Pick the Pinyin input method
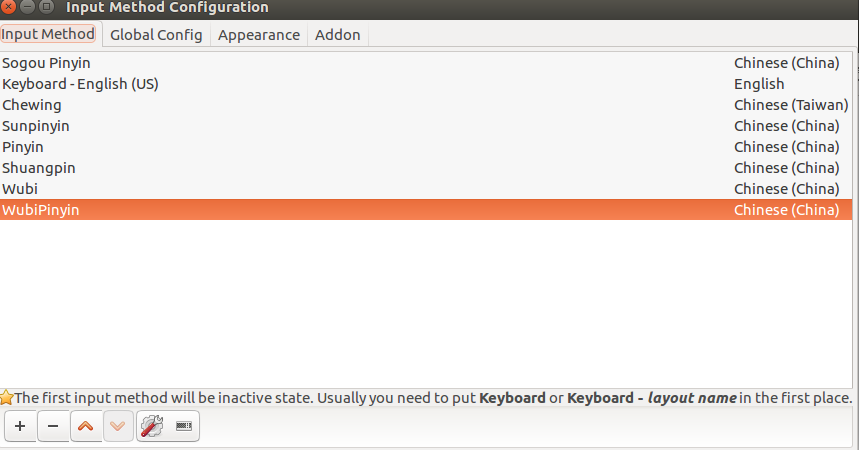Viewport: 859px width, 450px height. [23, 147]
